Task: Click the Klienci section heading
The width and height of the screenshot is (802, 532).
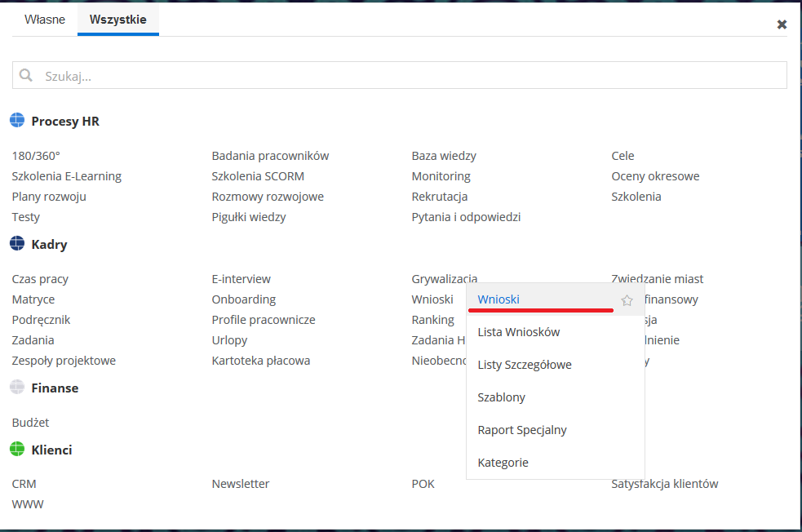Action: (51, 450)
